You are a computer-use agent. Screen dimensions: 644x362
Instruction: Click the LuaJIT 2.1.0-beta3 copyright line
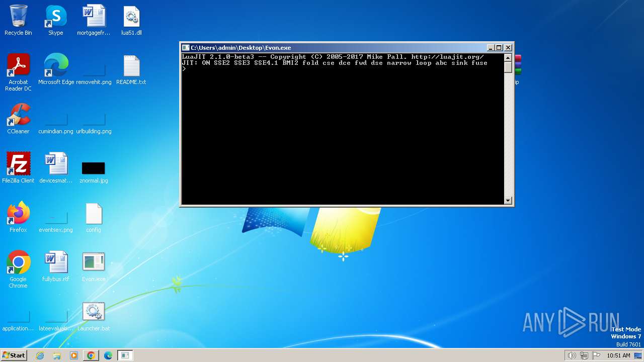[333, 57]
